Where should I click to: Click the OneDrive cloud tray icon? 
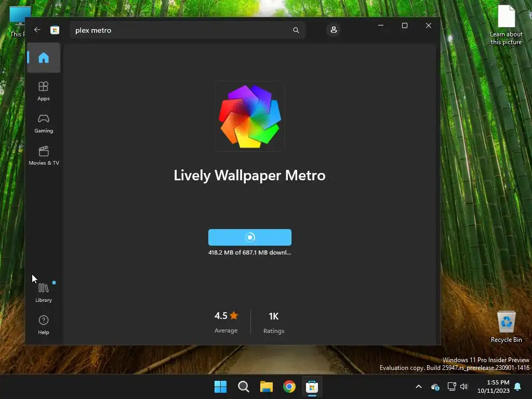pyautogui.click(x=435, y=387)
